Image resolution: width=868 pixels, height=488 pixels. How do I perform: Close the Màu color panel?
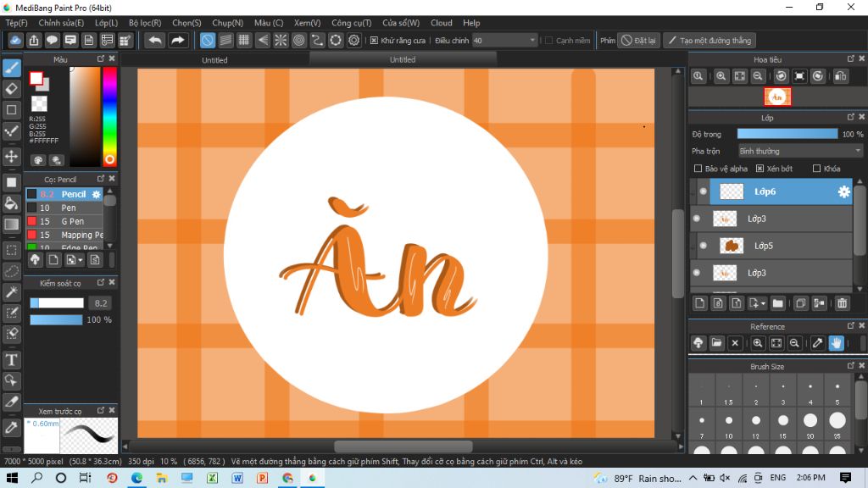(112, 58)
